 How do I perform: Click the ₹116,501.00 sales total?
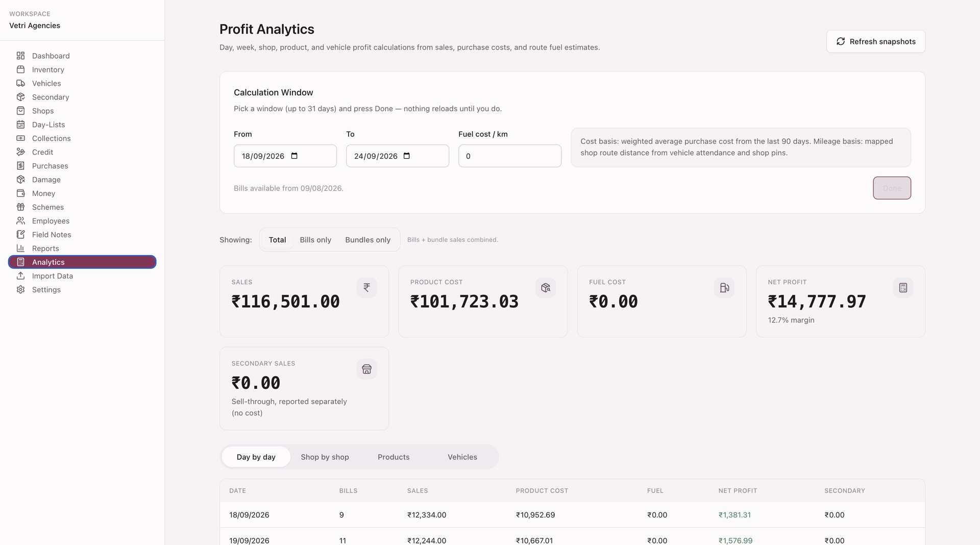pos(286,302)
